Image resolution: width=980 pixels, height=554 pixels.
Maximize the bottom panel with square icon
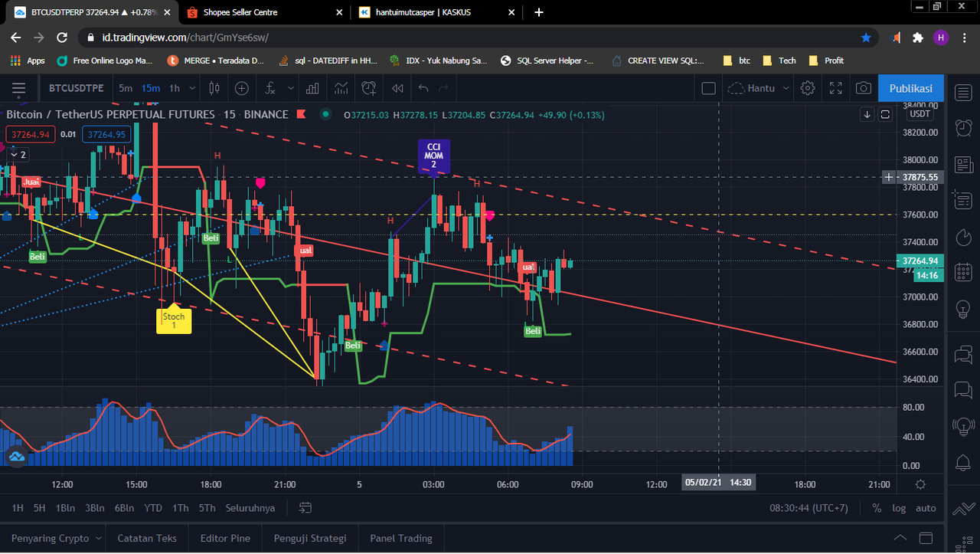pyautogui.click(x=926, y=538)
